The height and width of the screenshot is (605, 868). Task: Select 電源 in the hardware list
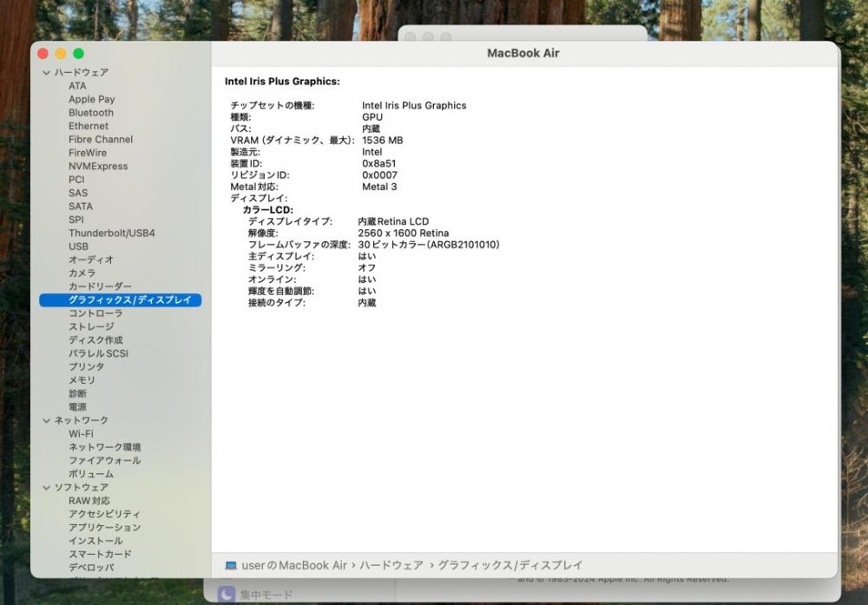click(x=77, y=407)
